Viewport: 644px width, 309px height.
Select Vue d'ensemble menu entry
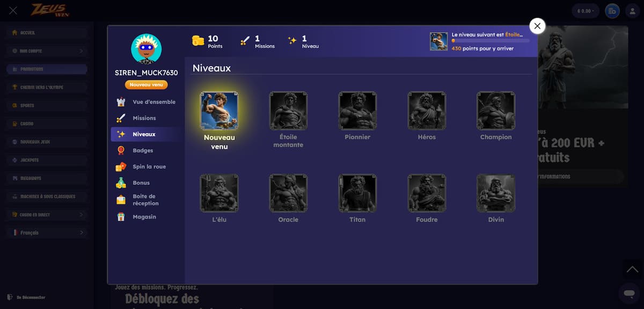point(146,102)
